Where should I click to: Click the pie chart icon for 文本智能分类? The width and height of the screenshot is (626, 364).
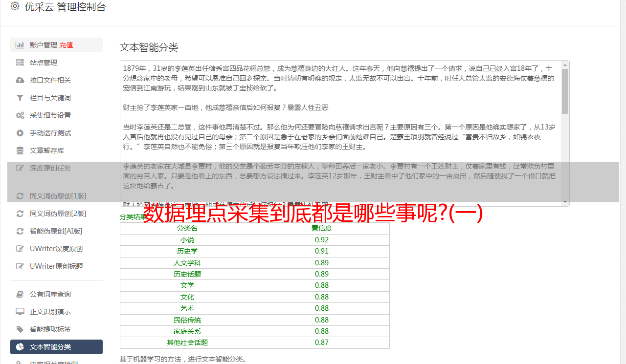click(20, 347)
